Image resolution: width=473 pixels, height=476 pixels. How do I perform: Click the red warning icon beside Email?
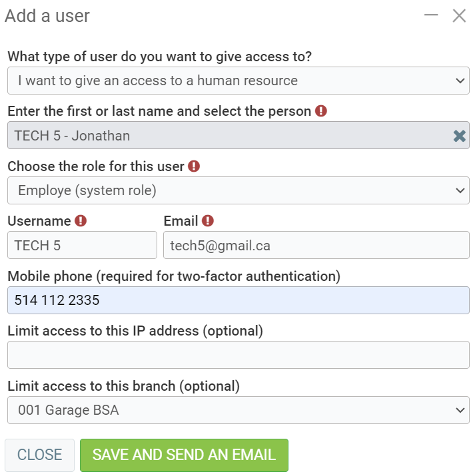tap(208, 221)
